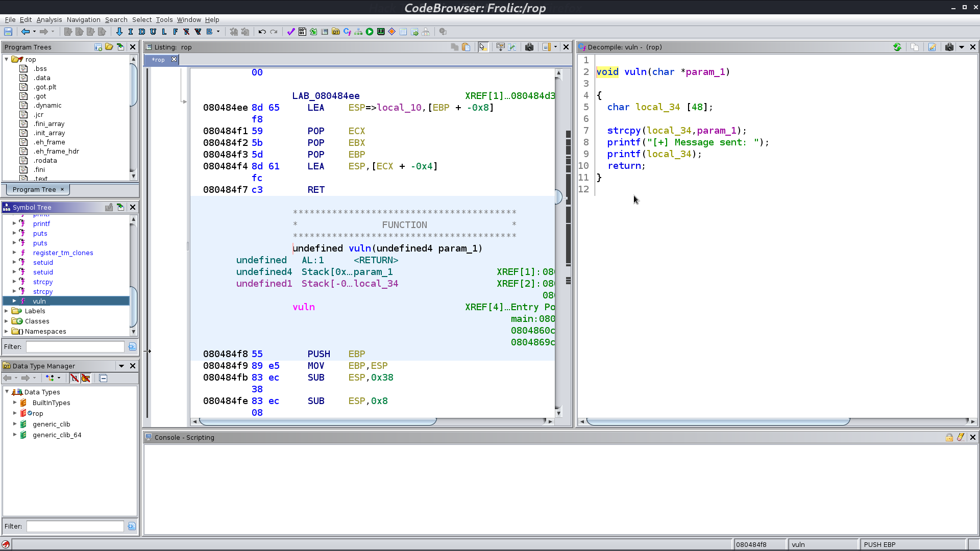The height and width of the screenshot is (551, 980).
Task: Navigate to next data D icon
Action: (x=142, y=32)
